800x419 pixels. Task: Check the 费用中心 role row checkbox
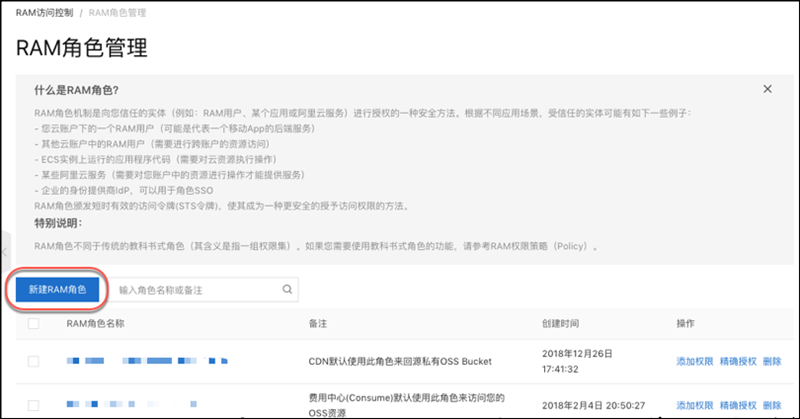click(x=34, y=404)
